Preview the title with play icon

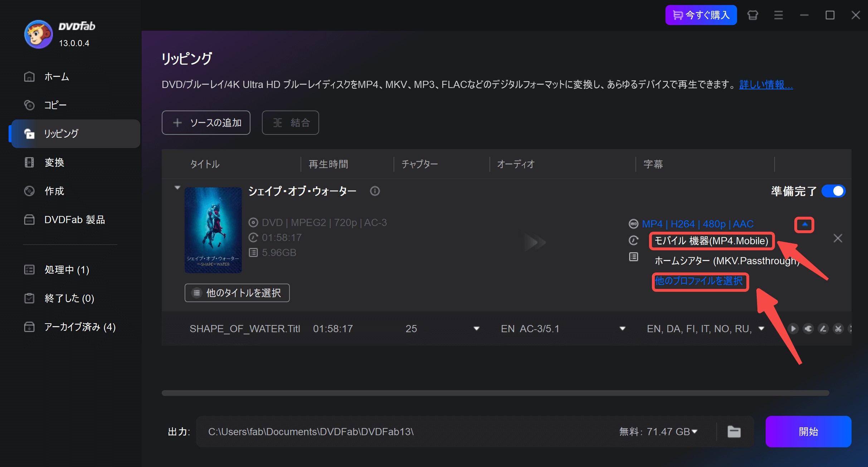[x=793, y=329]
